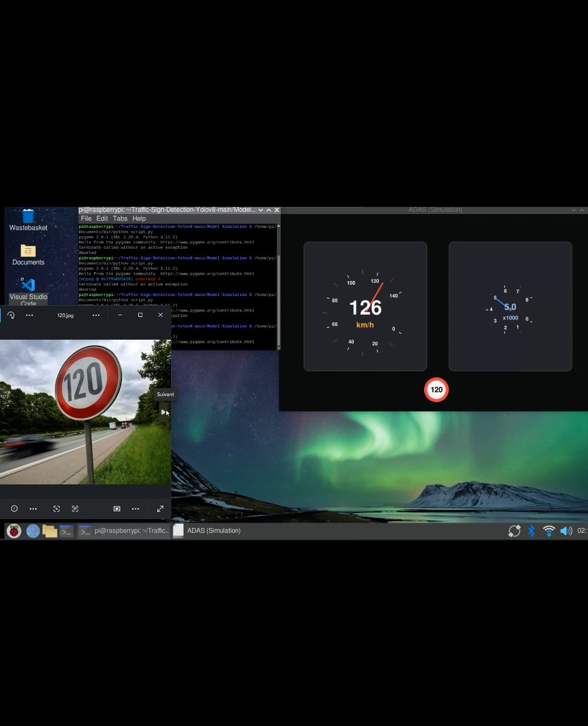The height and width of the screenshot is (726, 588).
Task: Open the terminal File menu
Action: 86,219
